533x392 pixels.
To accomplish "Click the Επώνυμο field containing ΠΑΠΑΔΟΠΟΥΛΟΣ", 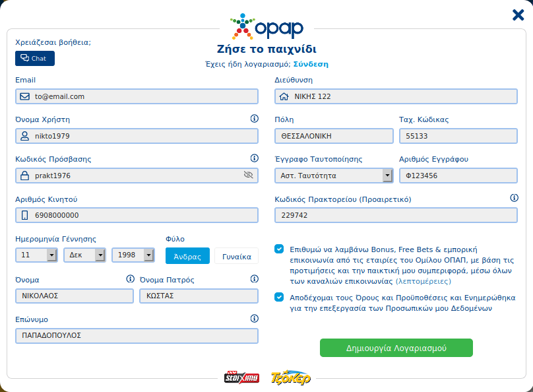I will click(x=137, y=335).
